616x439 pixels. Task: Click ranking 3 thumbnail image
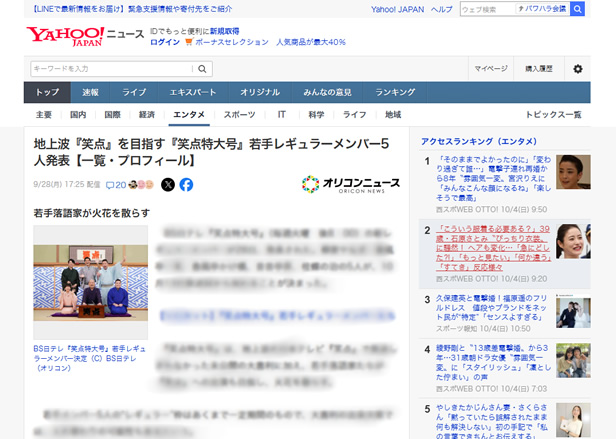click(573, 311)
